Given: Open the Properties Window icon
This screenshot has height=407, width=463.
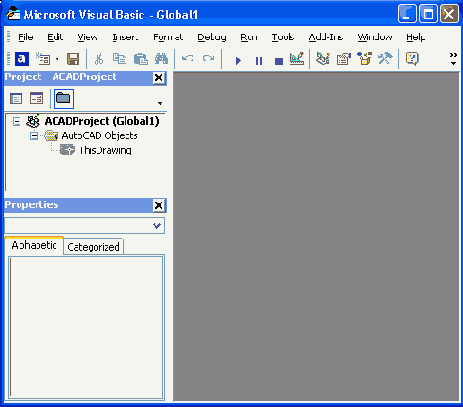Looking at the screenshot, I should point(344,59).
